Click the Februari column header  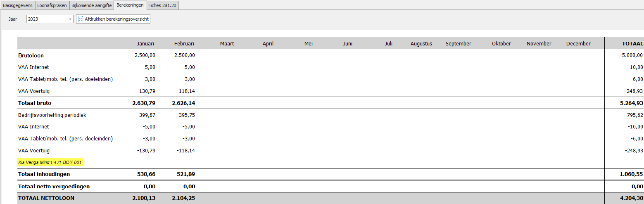(x=184, y=44)
